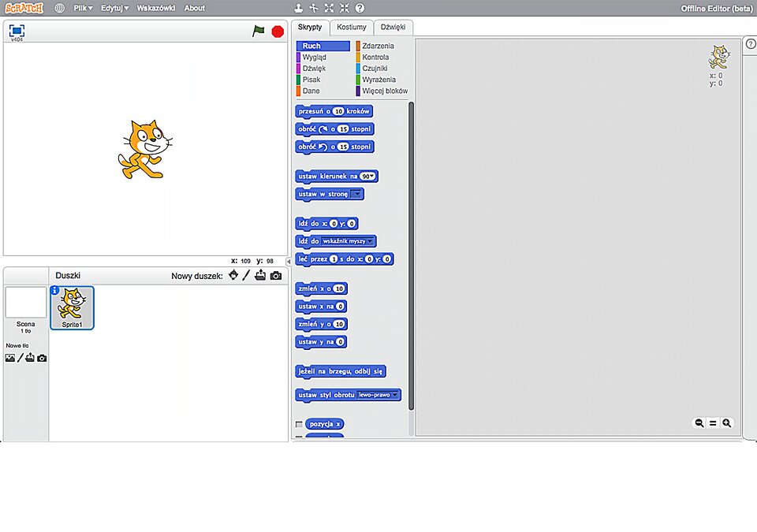Viewport: 757px width, 532px height.
Task: Open the About menu item
Action: tap(195, 8)
